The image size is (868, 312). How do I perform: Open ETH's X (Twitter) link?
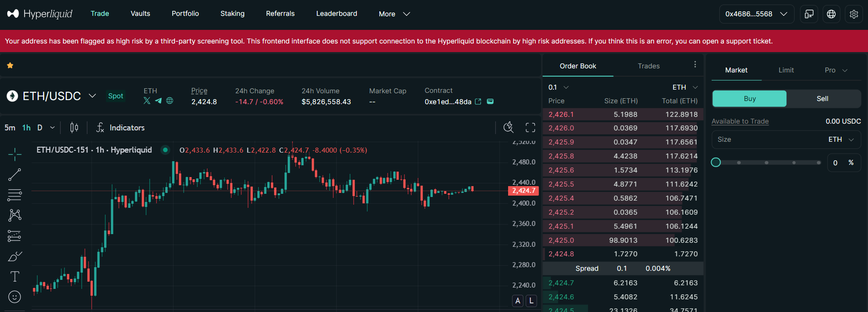147,101
